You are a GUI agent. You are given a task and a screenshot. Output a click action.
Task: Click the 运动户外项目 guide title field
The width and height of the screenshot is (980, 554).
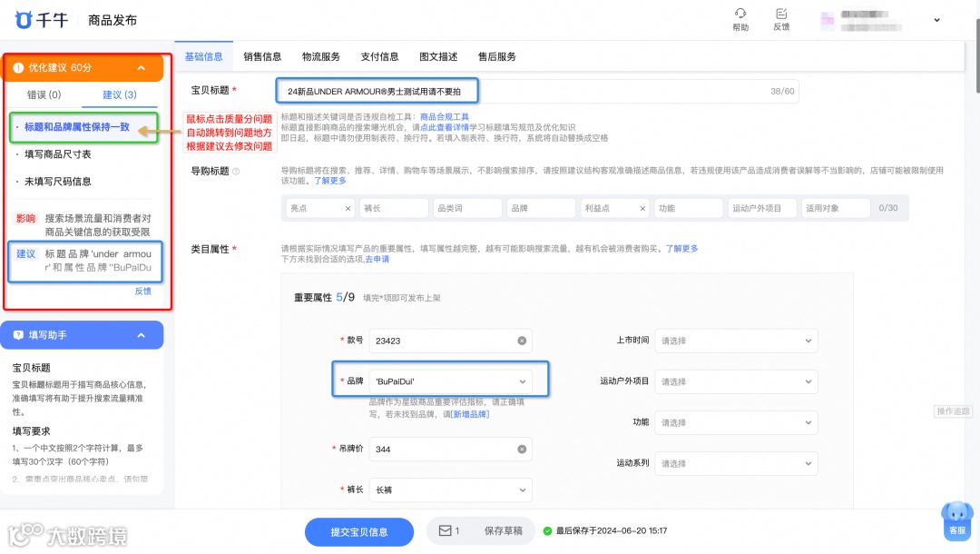(762, 208)
